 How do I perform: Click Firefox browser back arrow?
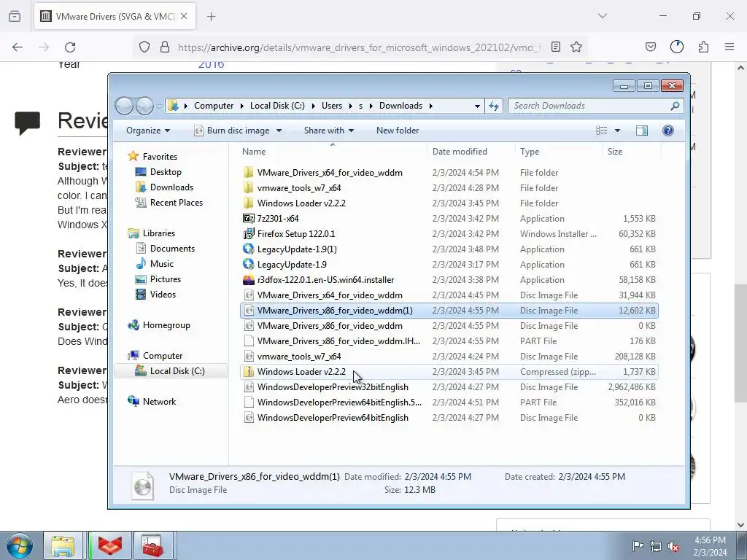[x=18, y=47]
